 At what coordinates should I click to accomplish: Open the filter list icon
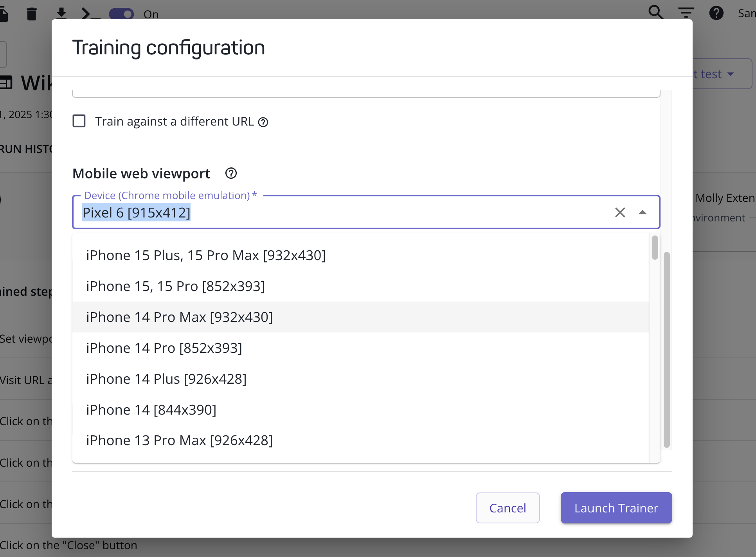[x=686, y=13]
